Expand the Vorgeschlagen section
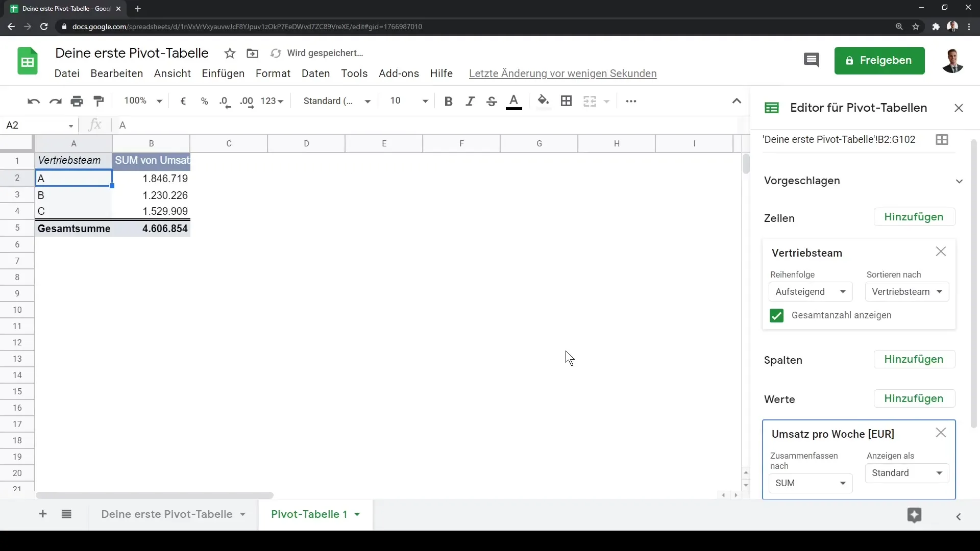This screenshot has height=551, width=980. 959,181
